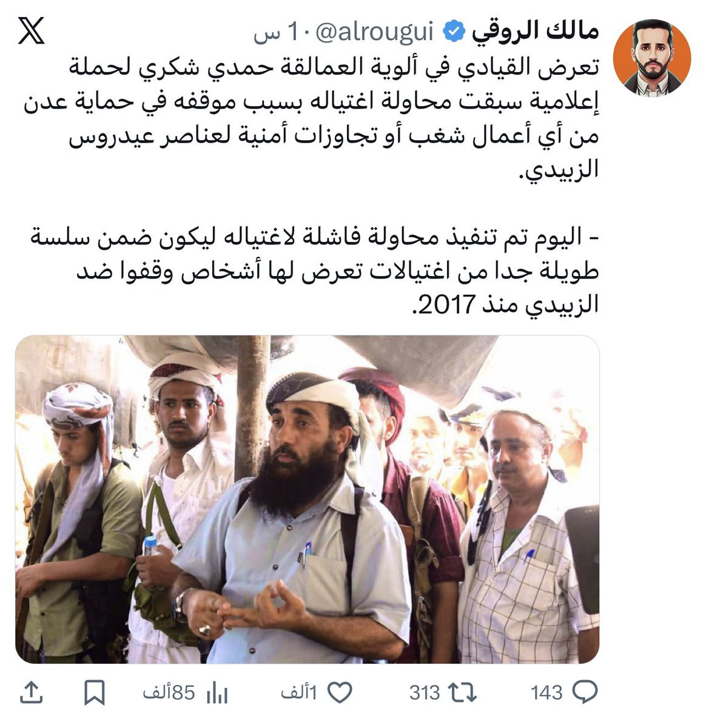Bookmark this post
The height and width of the screenshot is (728, 706).
pyautogui.click(x=94, y=693)
